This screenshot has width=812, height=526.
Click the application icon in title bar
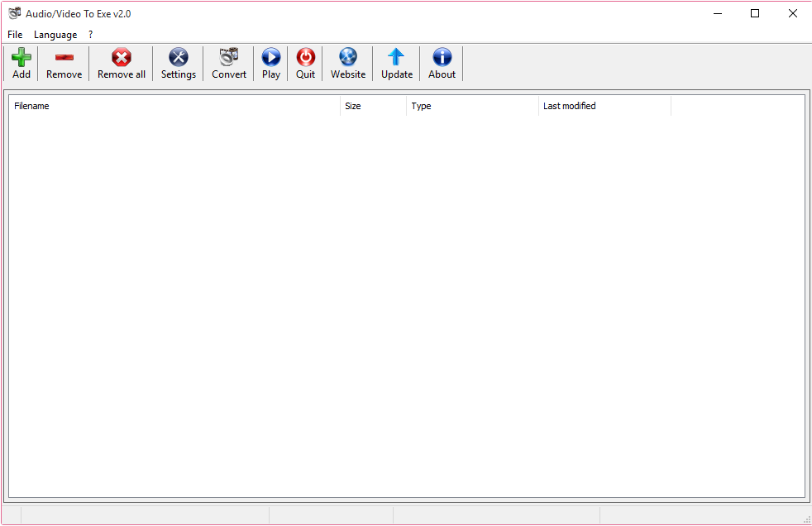[x=15, y=13]
